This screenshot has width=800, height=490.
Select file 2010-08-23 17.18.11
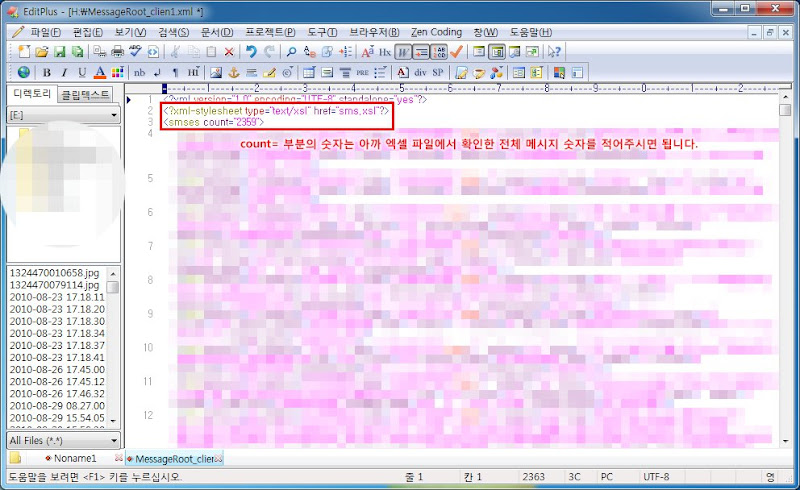coord(57,297)
